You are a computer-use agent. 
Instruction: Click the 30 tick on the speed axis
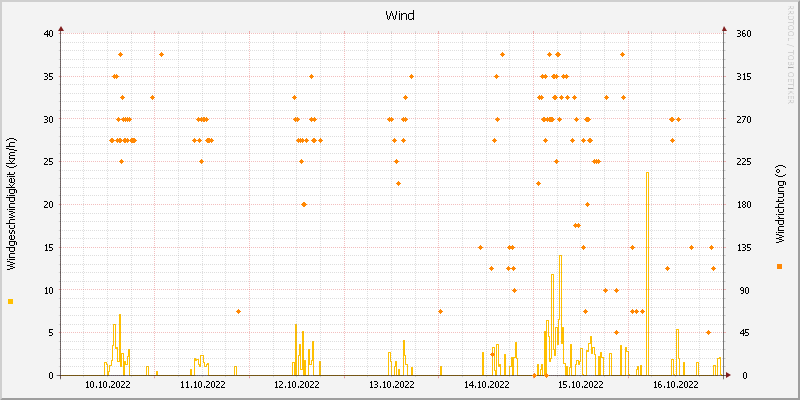[48, 119]
